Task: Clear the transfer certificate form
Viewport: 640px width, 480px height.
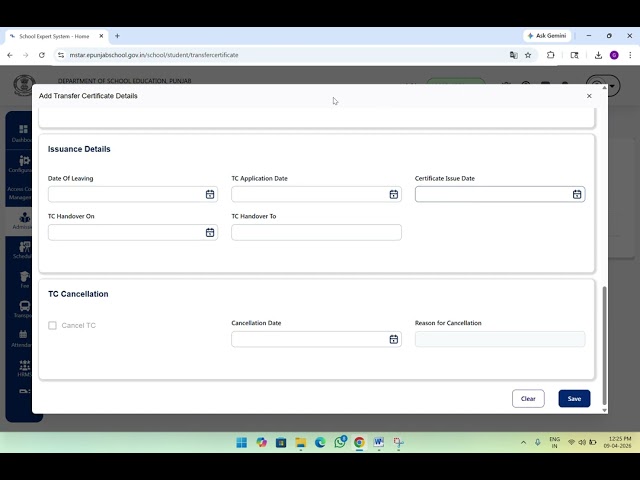Action: click(528, 398)
